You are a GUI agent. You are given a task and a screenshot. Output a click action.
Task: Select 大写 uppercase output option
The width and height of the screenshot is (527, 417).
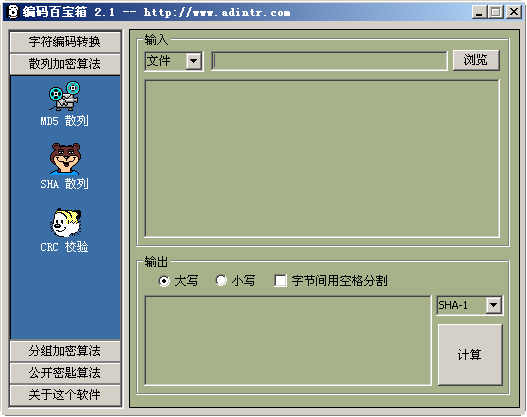(164, 281)
